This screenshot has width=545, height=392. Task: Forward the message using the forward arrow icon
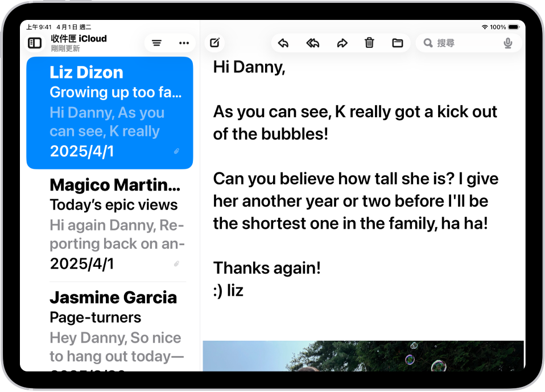point(342,42)
